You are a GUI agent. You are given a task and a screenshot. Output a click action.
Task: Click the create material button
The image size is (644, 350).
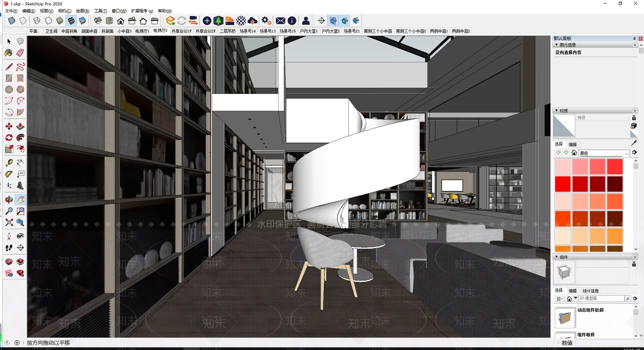click(x=634, y=126)
